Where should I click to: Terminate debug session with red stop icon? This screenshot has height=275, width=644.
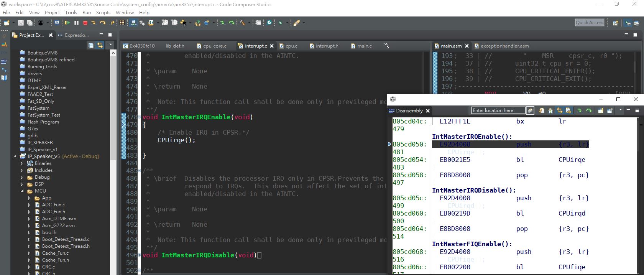[x=85, y=23]
